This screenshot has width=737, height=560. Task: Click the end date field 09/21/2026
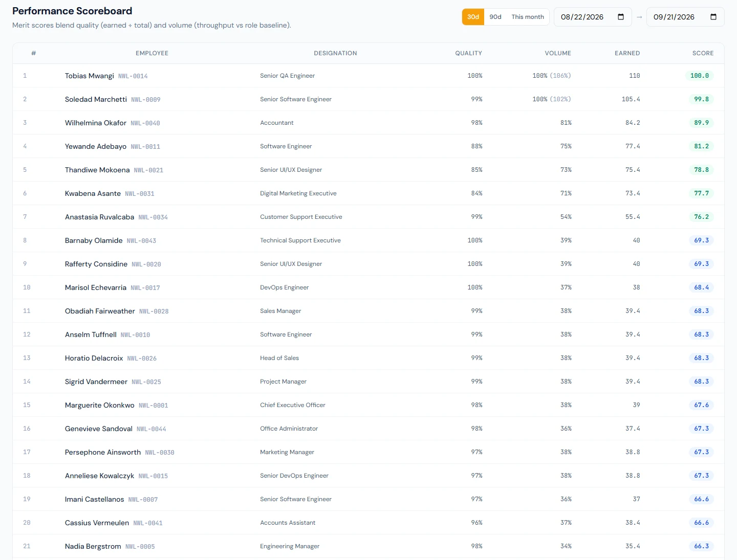click(685, 17)
